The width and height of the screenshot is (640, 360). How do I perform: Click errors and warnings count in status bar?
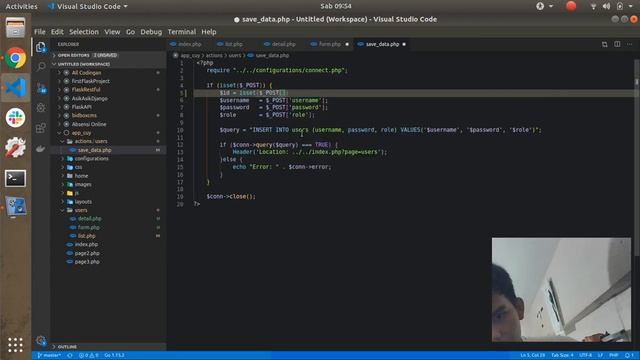[x=89, y=356]
